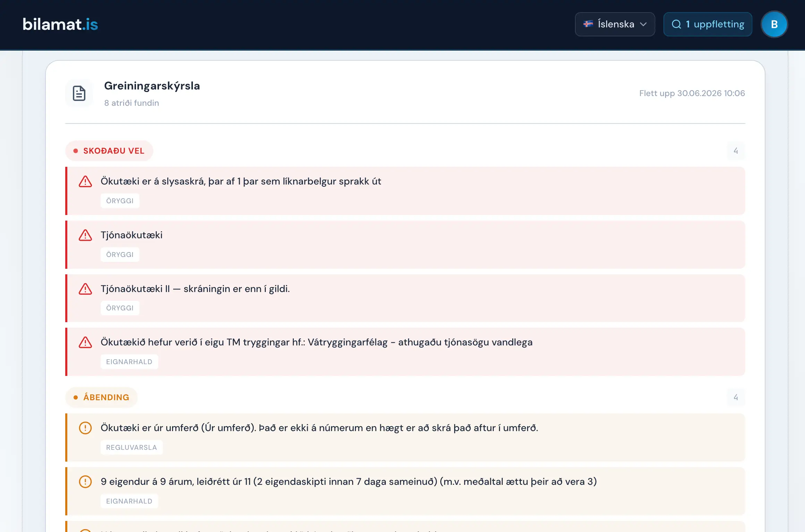Click the '8 atriði fundin' text
The height and width of the screenshot is (532, 805).
[x=132, y=103]
